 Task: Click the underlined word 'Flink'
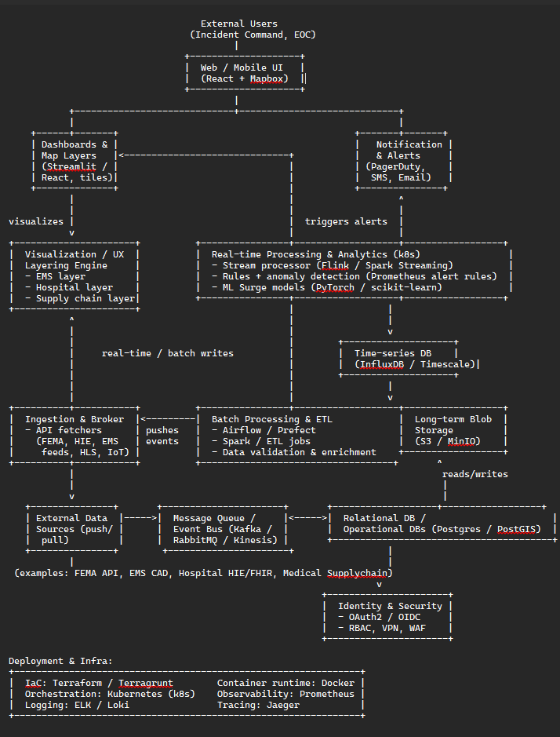pyautogui.click(x=335, y=265)
